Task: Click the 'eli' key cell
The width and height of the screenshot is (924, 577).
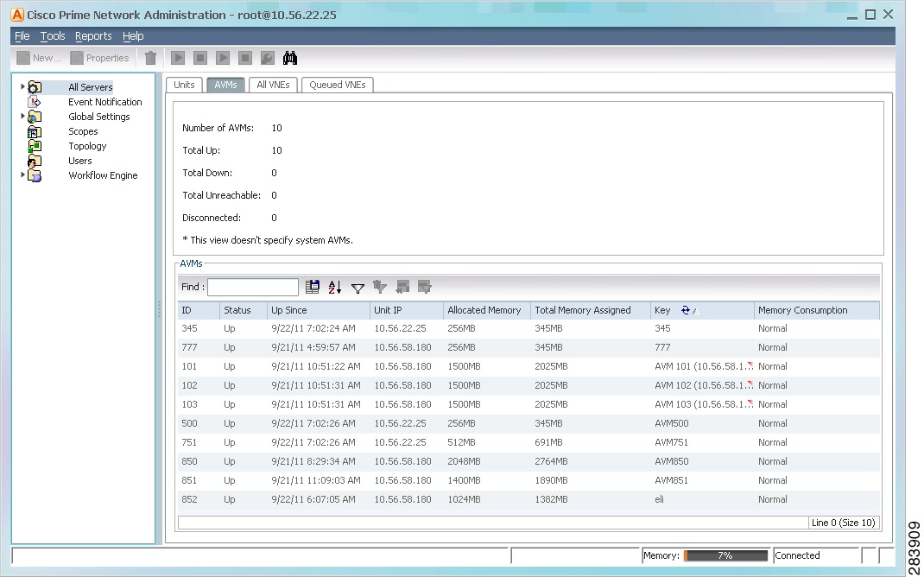Action: click(703, 499)
